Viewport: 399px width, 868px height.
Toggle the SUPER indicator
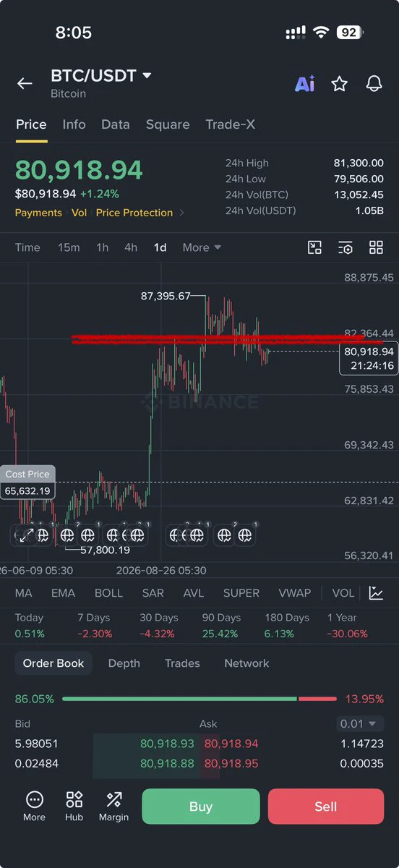[241, 593]
